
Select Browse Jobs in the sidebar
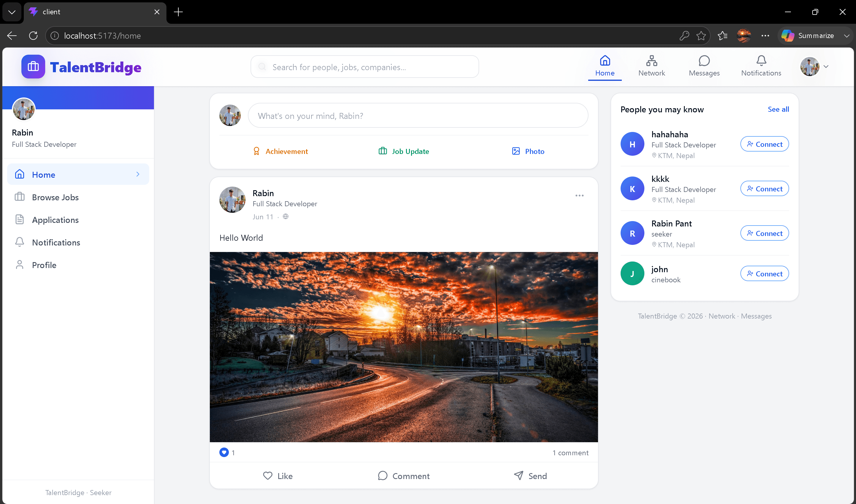click(78, 197)
